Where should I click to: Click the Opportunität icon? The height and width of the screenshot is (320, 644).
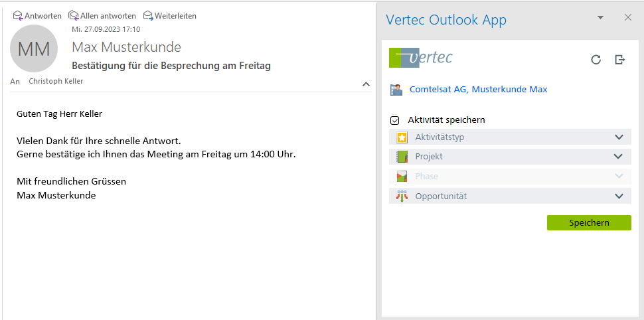402,196
